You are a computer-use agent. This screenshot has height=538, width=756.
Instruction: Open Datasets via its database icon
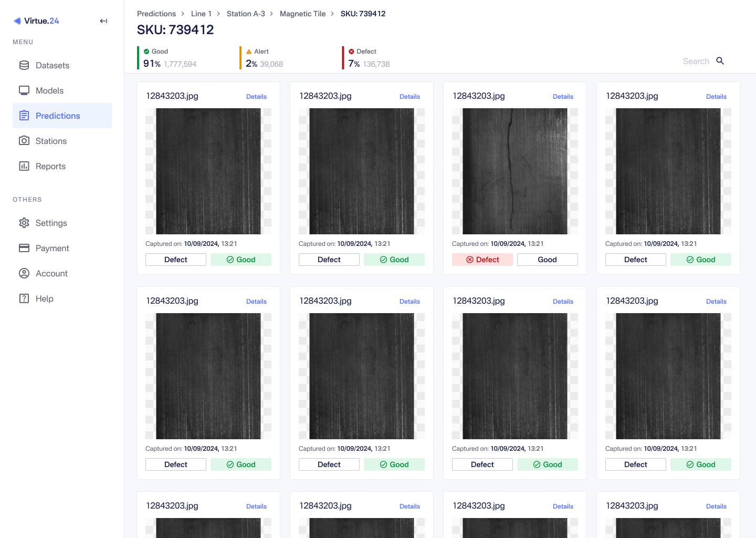24,65
